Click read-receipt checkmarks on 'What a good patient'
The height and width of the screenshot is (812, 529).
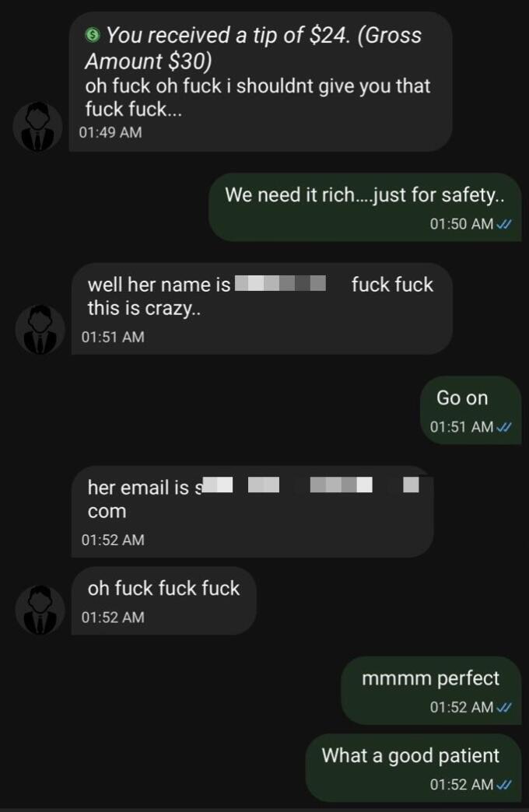[503, 785]
